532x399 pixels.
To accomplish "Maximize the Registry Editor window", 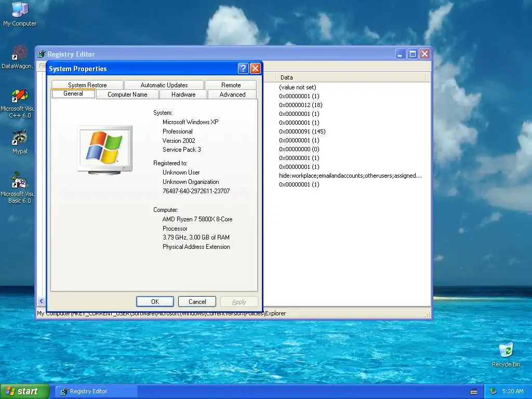I will (x=413, y=54).
